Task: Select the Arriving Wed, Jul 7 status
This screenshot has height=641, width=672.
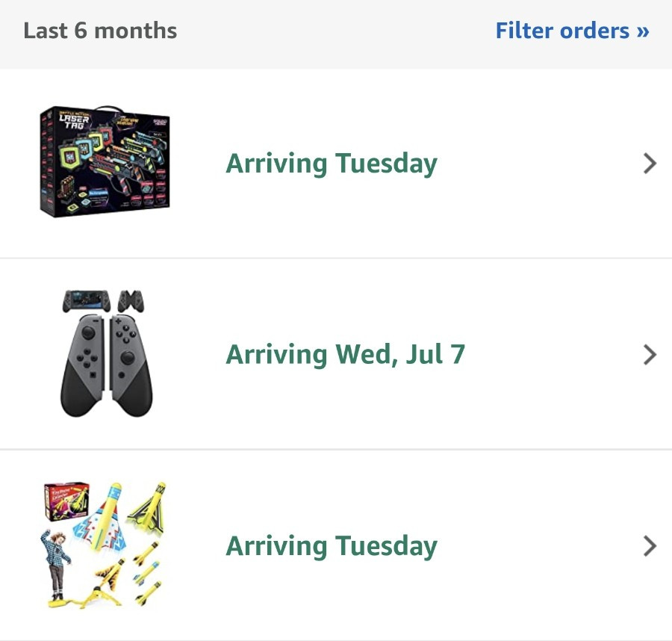Action: click(x=345, y=355)
